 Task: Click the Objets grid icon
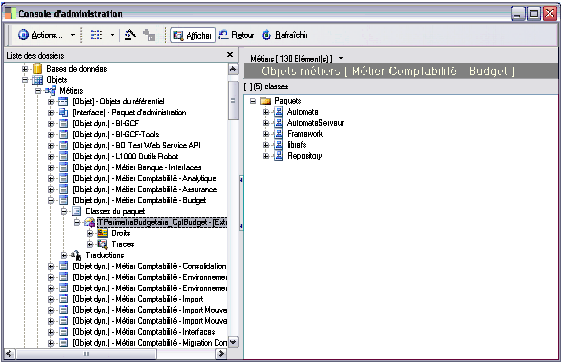point(37,80)
